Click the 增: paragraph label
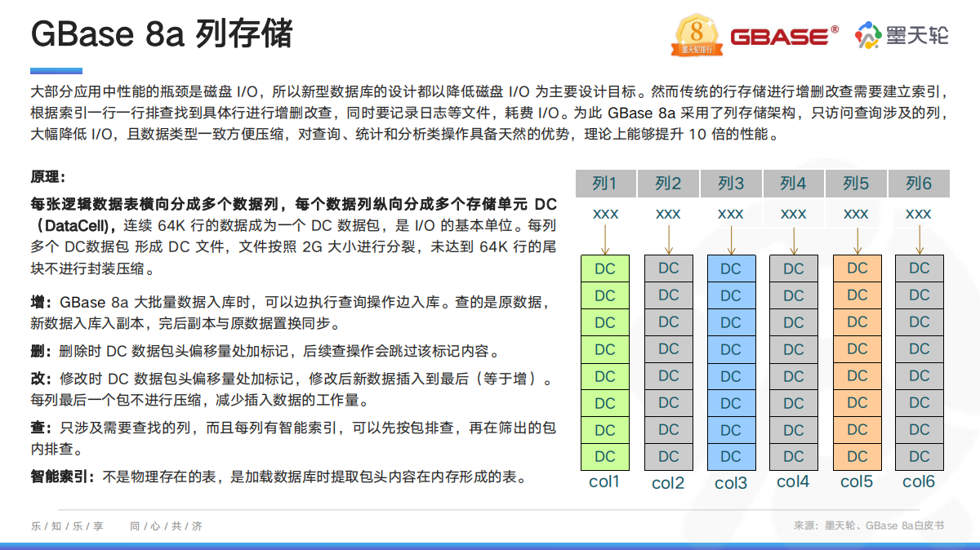Screen dimensions: 980x550 (42, 302)
